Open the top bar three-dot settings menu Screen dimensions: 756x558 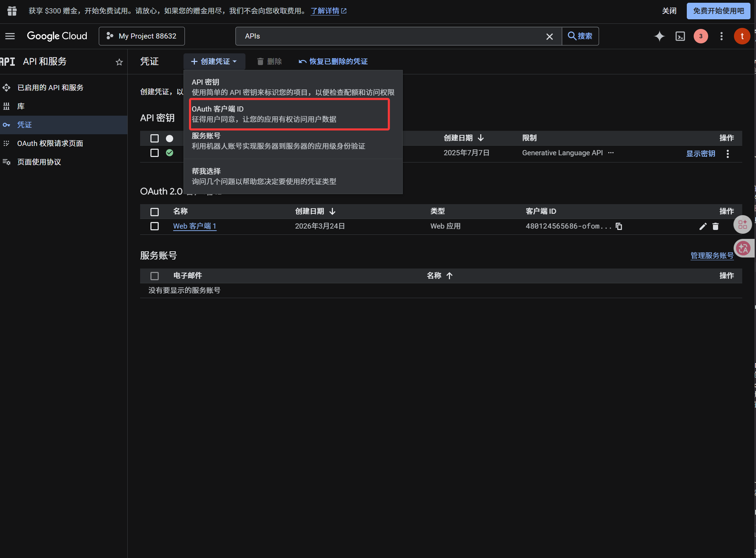(x=722, y=36)
